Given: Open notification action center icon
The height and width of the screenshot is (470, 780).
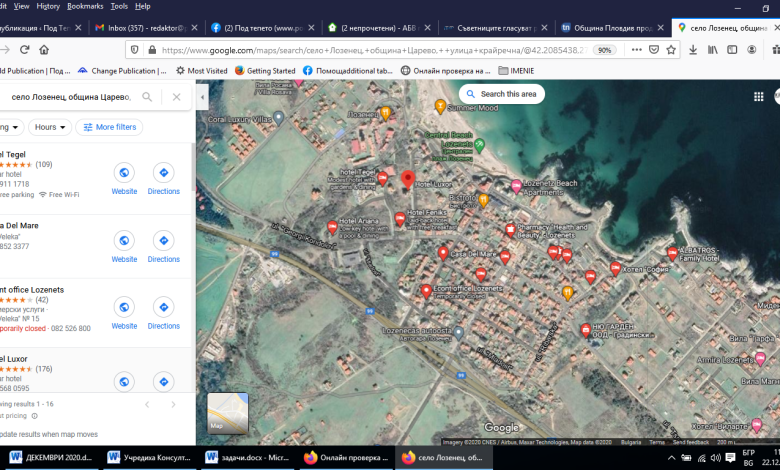Looking at the screenshot, I should coord(730,458).
